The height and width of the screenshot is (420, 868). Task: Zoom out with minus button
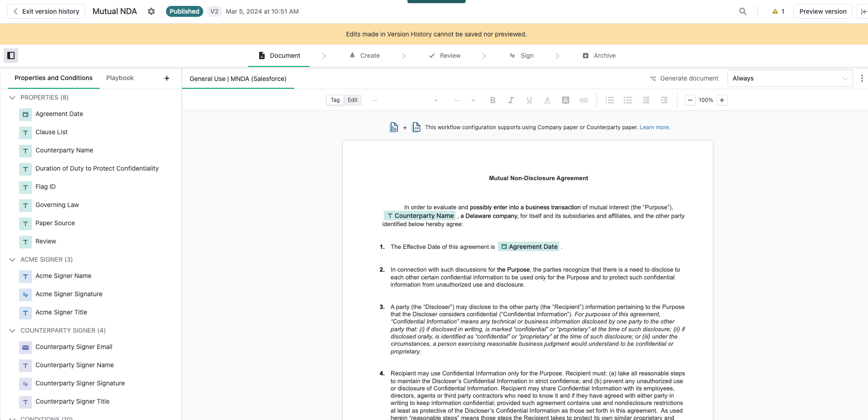pos(690,100)
